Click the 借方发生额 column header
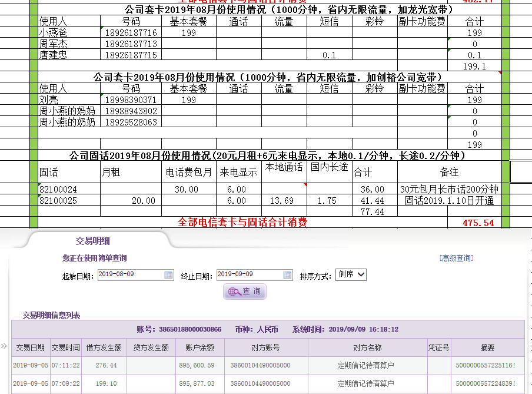Screen dimensions: 532x394 [x=104, y=347]
